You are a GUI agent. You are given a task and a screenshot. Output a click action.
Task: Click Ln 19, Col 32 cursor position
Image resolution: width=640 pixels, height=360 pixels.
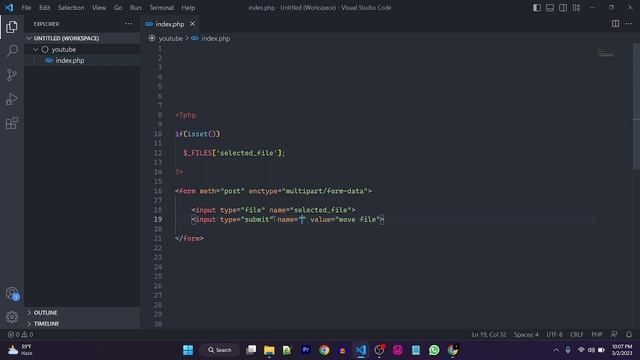pyautogui.click(x=489, y=334)
